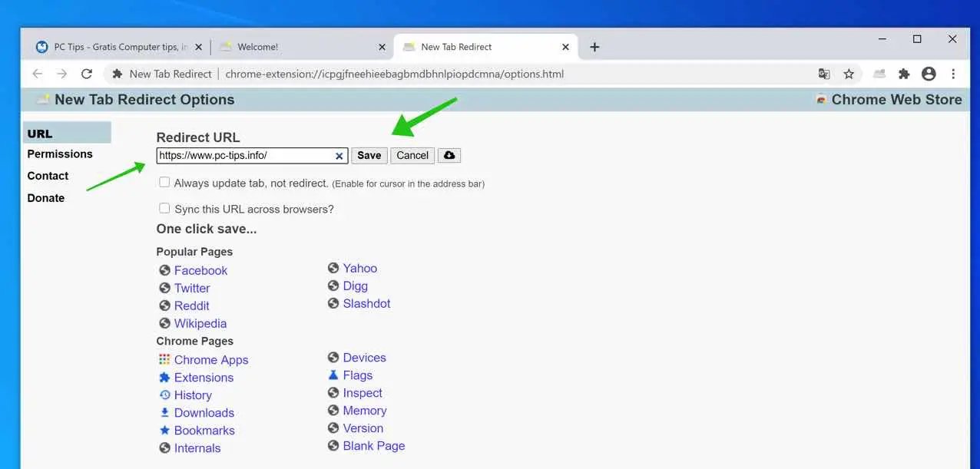Click the globe icon next to Facebook
Viewport: 980px width, 469px height.
pos(164,270)
